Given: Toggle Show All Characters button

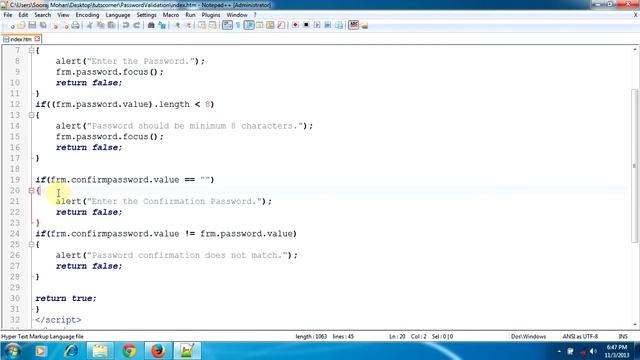Looking at the screenshot, I should (238, 25).
